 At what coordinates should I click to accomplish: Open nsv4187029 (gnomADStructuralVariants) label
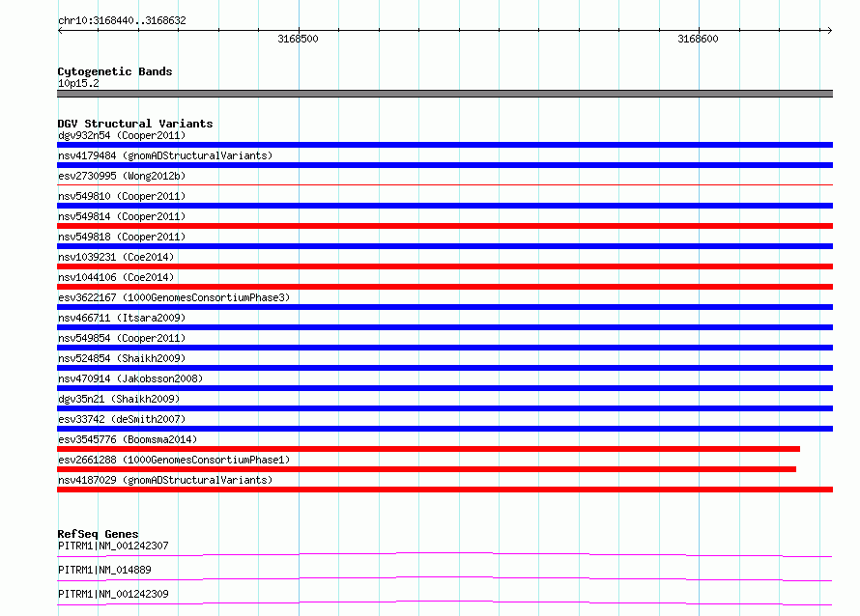coord(165,480)
